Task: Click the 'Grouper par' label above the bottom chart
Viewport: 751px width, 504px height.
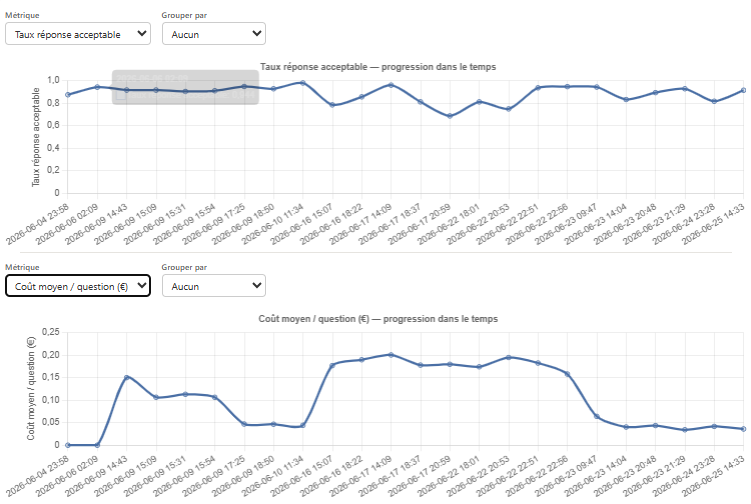Action: [x=184, y=267]
